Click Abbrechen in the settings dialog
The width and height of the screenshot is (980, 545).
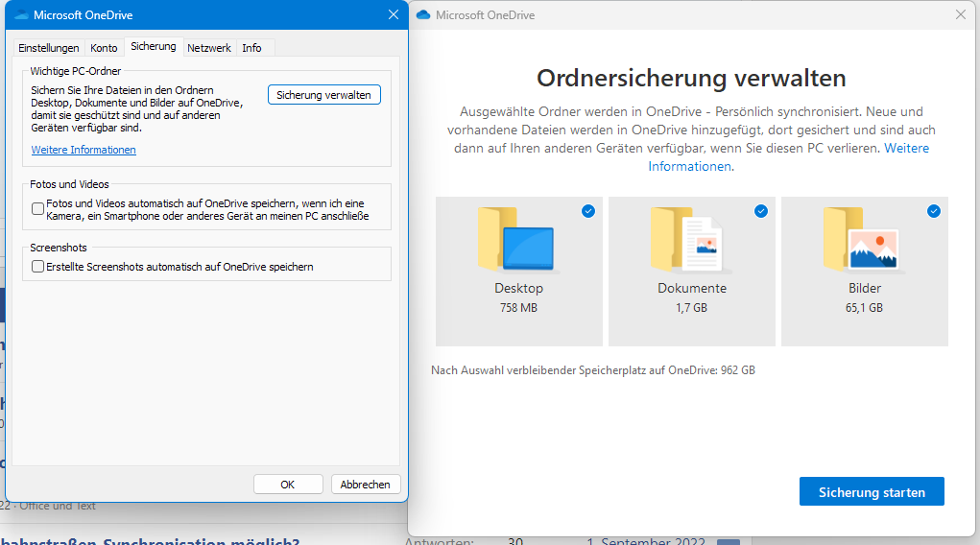tap(365, 485)
